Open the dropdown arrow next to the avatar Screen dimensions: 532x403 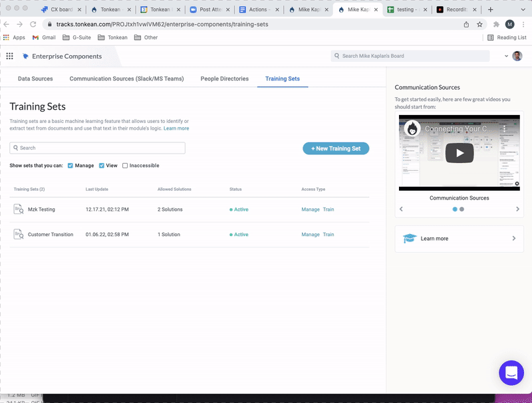(x=506, y=57)
